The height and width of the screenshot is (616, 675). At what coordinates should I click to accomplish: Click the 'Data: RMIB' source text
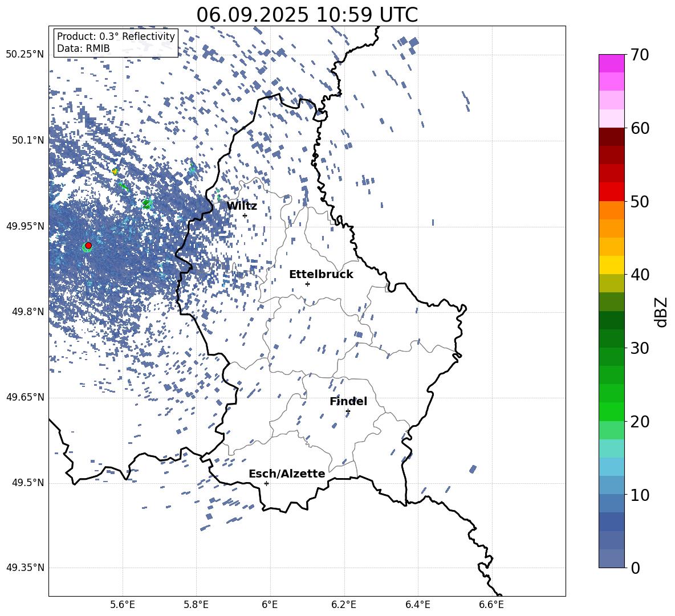point(83,48)
